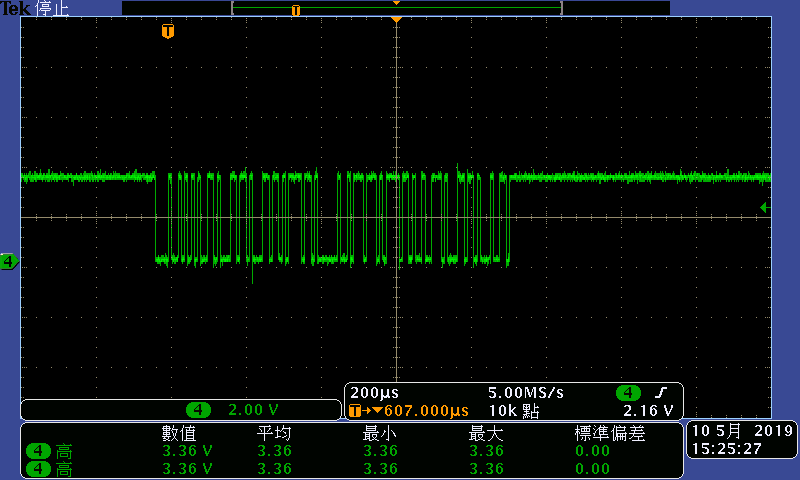Click the 最小 column header
This screenshot has width=800, height=480.
tap(380, 433)
